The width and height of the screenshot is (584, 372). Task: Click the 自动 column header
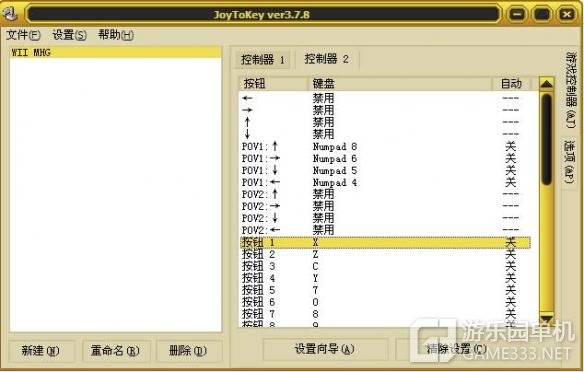pyautogui.click(x=511, y=84)
